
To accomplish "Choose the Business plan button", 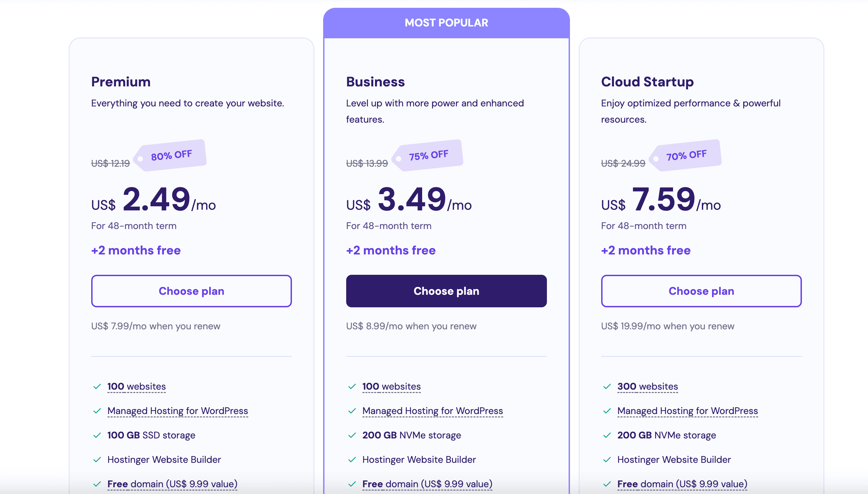I will pos(447,291).
